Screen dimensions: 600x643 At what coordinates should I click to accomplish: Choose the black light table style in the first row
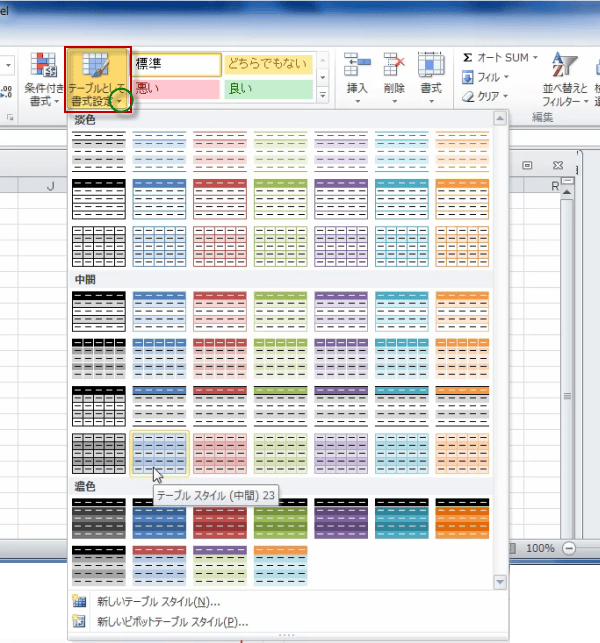[x=99, y=151]
